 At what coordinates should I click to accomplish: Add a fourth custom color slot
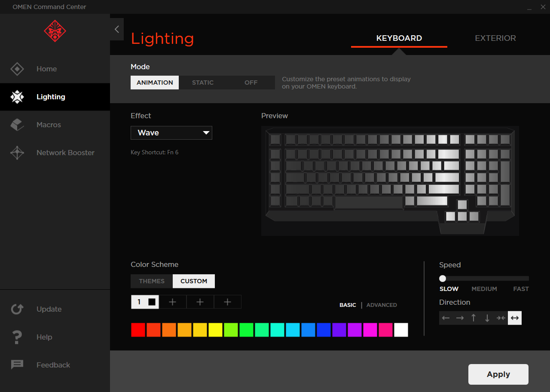pyautogui.click(x=228, y=302)
